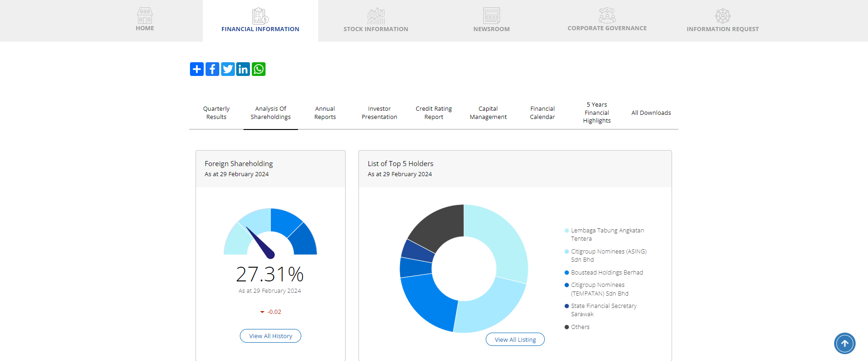Toggle Boustead Holdings Berhad legend dot
Viewport: 868px width, 361px height.
point(567,273)
